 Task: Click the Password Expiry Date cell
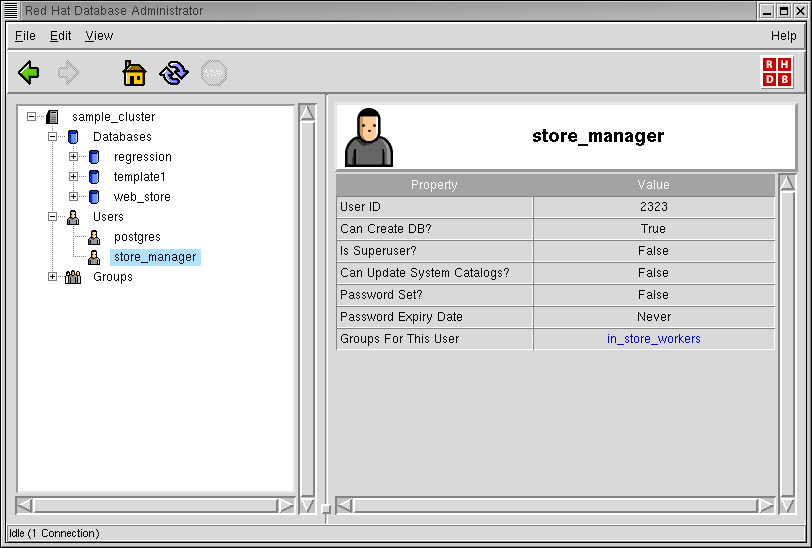pyautogui.click(x=435, y=317)
